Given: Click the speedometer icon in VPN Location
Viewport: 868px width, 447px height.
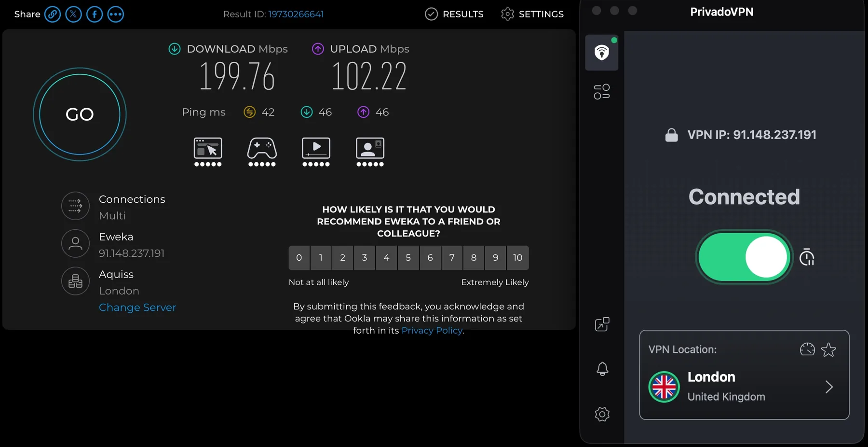Looking at the screenshot, I should 807,349.
